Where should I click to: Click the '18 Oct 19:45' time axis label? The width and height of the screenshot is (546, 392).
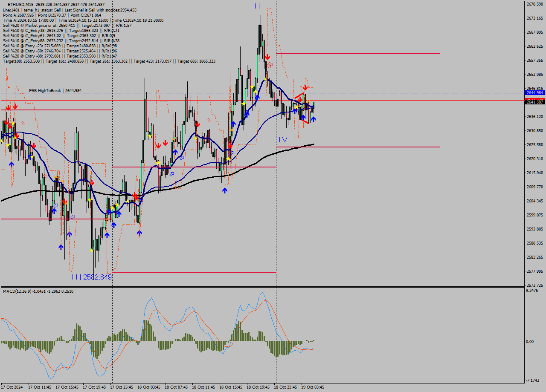(x=258, y=387)
